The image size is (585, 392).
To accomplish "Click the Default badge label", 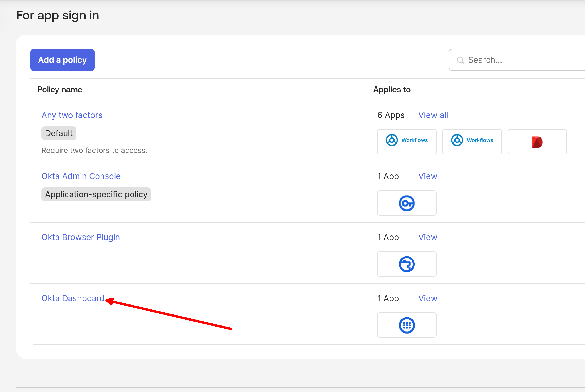I will pyautogui.click(x=59, y=133).
